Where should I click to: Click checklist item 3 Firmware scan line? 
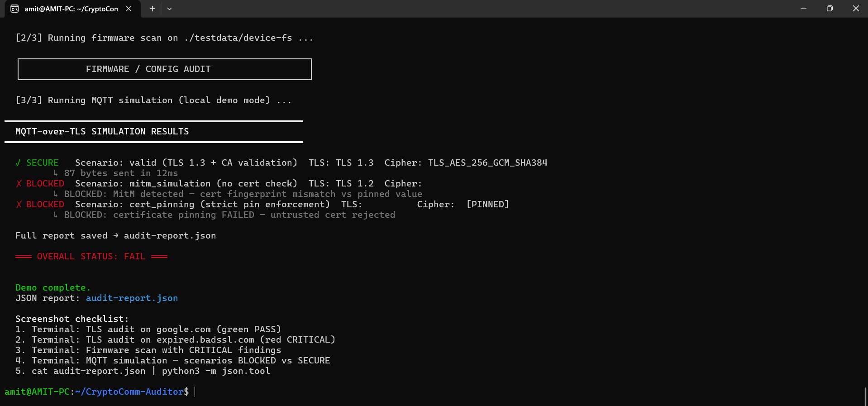click(x=148, y=350)
